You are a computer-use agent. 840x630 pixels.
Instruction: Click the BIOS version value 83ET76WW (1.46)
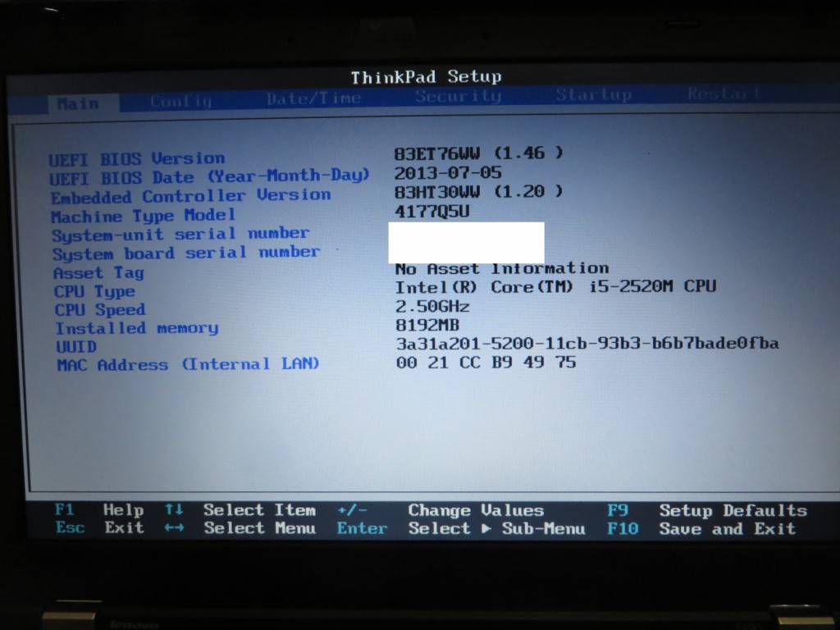pos(478,153)
